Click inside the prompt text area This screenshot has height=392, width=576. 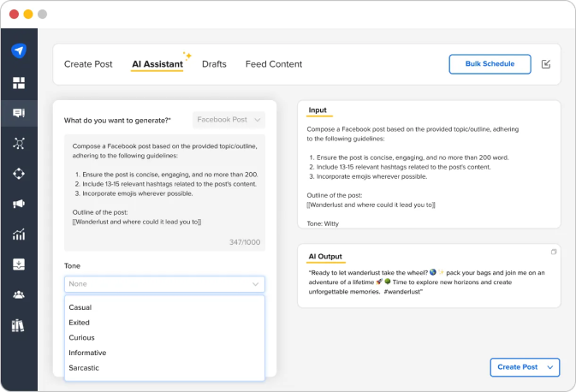(x=164, y=193)
